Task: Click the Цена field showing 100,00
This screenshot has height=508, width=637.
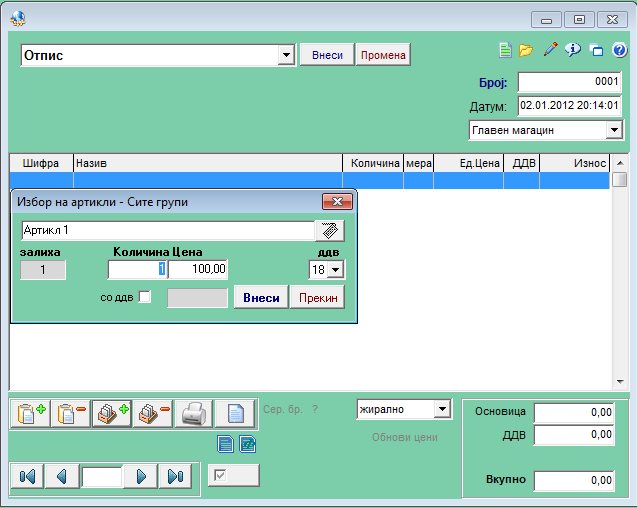Action: click(x=198, y=270)
